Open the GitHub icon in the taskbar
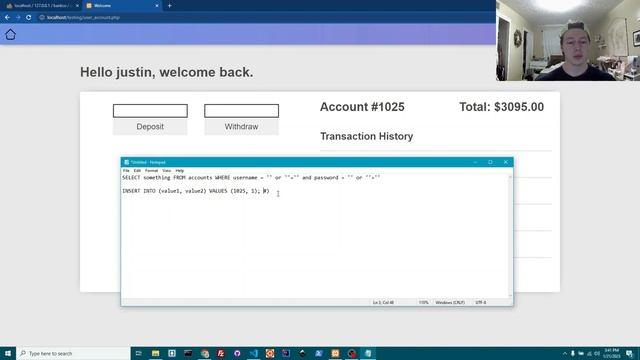Viewport: 640px width, 360px height. click(237, 353)
